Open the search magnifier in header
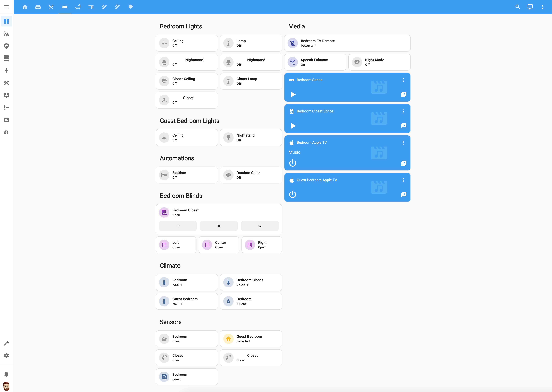Viewport: 552px width, 392px height. pos(517,7)
